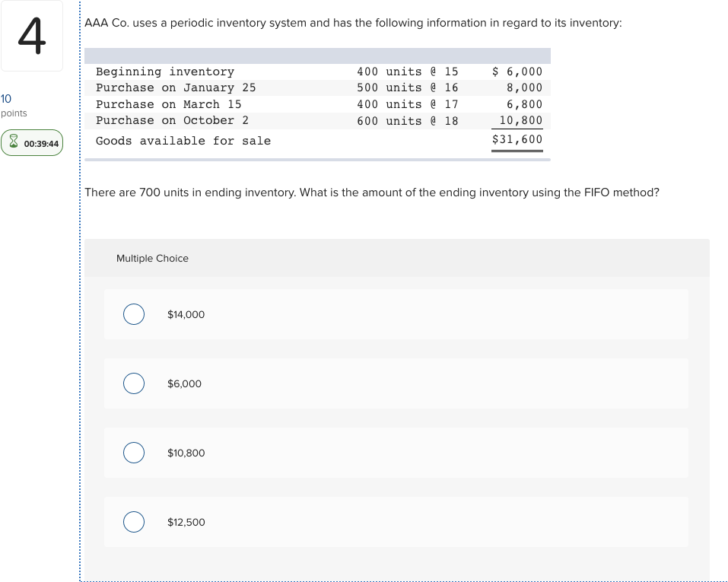The image size is (728, 582).
Task: Click the Goods available for sale row
Action: 183,140
